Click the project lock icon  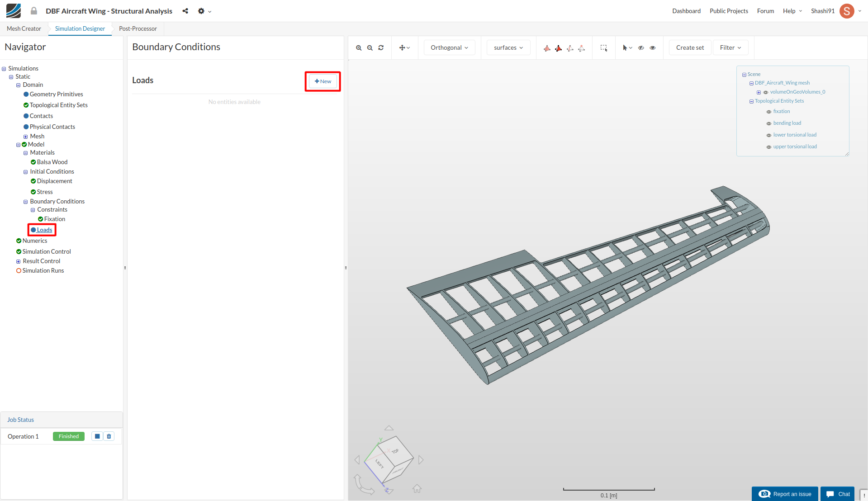coord(34,11)
